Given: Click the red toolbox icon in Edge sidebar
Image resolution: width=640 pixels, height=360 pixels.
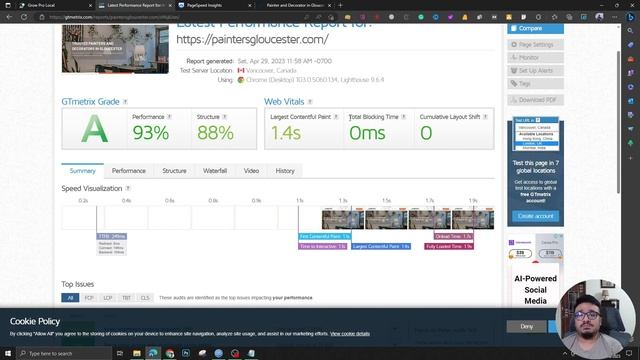Looking at the screenshot, I should point(631,59).
